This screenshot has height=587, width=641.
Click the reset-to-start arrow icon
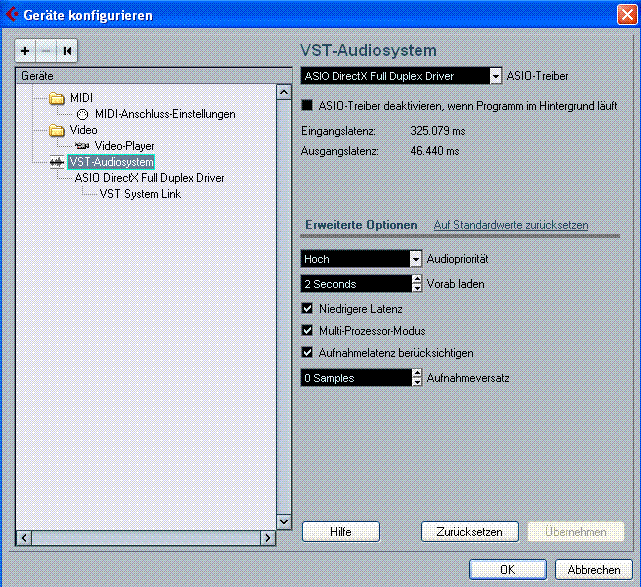pos(67,51)
